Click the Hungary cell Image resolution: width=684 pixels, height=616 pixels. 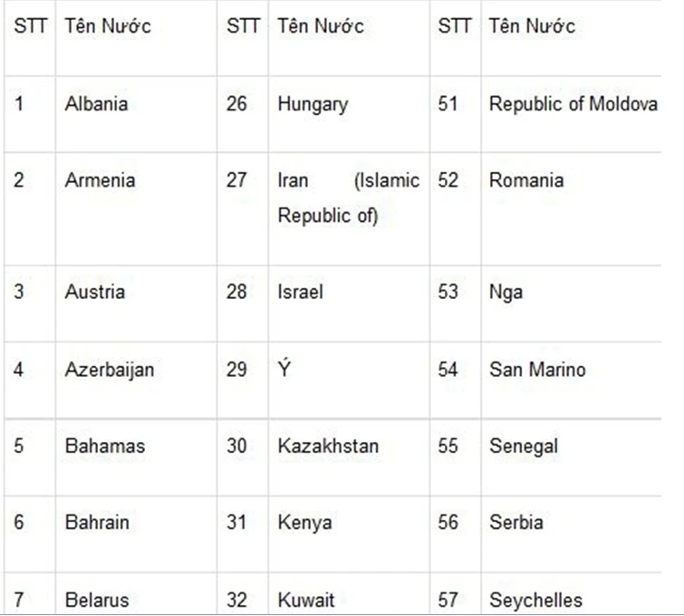[x=312, y=103]
